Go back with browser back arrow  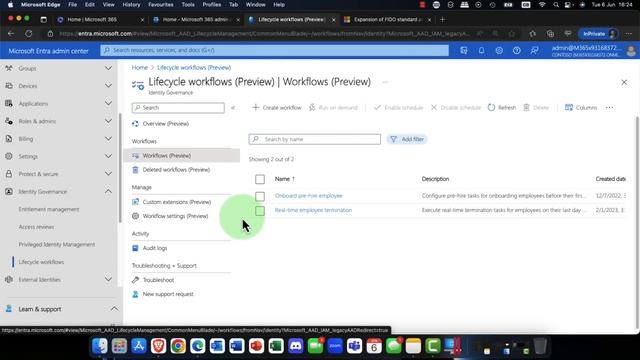coord(11,33)
